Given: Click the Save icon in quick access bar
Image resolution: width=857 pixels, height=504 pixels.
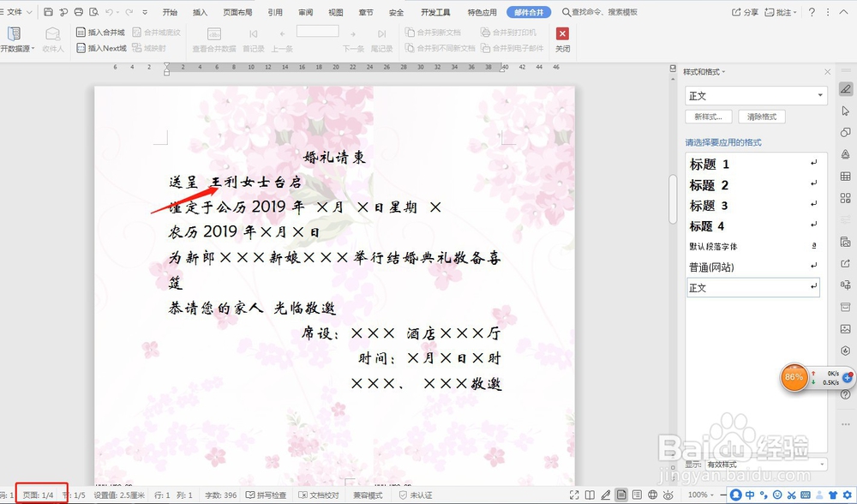Looking at the screenshot, I should tap(48, 12).
